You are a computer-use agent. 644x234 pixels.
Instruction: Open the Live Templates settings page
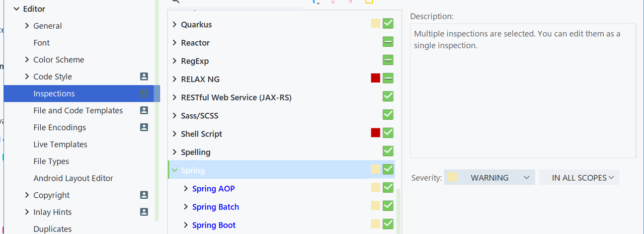coord(60,144)
